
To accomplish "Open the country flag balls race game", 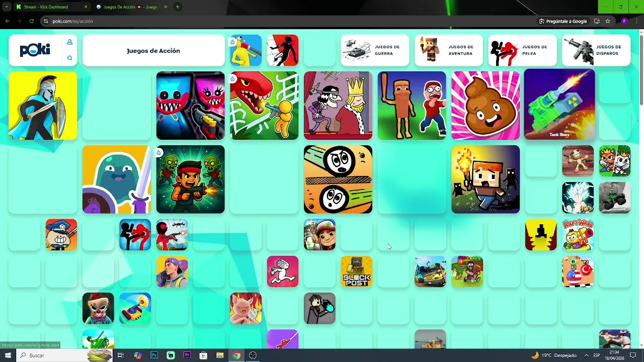I will (578, 271).
